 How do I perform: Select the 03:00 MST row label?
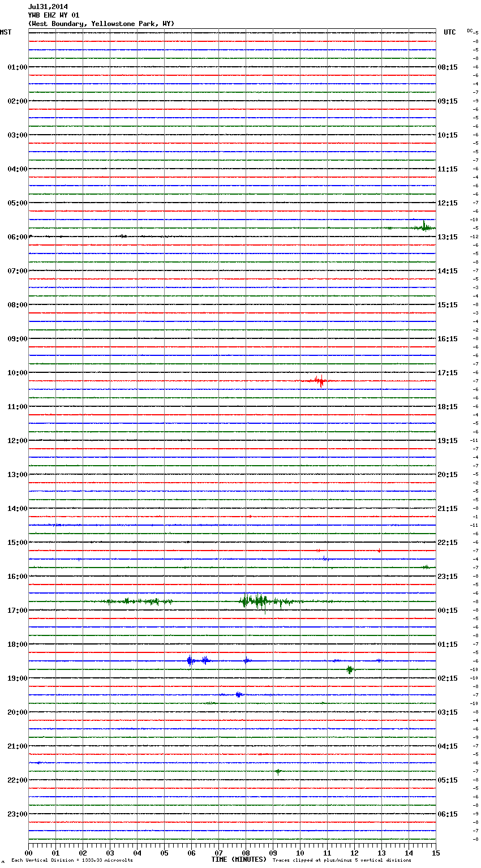[x=18, y=135]
